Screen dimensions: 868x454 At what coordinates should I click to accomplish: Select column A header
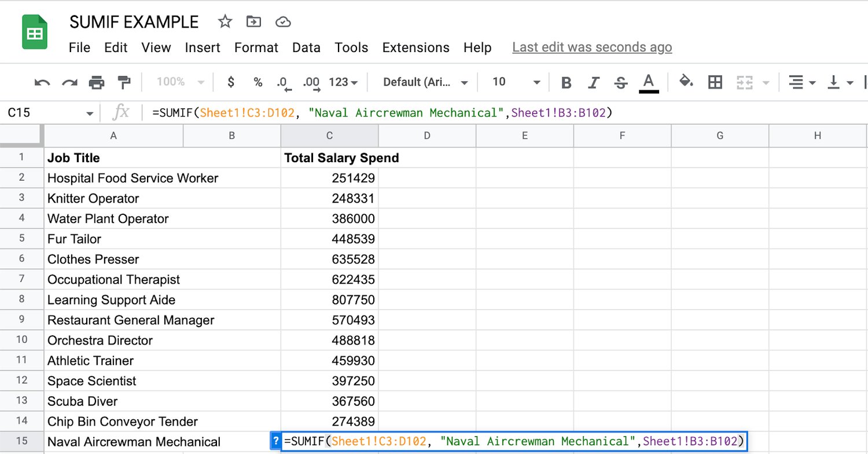113,136
